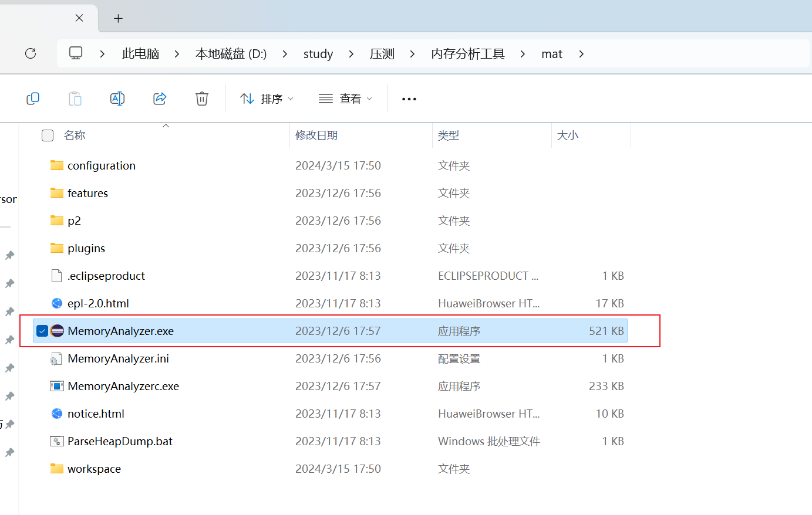The image size is (812, 515).
Task: Sort by 类型 column header
Action: pyautogui.click(x=449, y=135)
